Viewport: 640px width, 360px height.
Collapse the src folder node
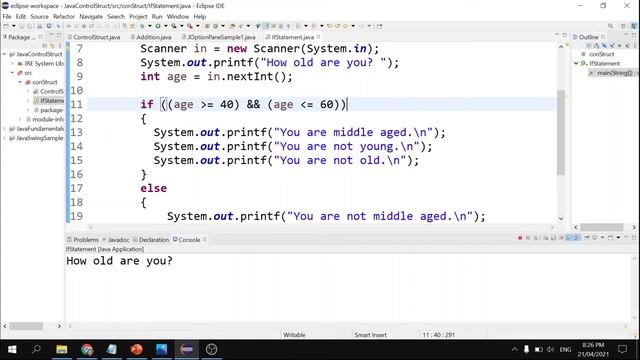coord(12,73)
